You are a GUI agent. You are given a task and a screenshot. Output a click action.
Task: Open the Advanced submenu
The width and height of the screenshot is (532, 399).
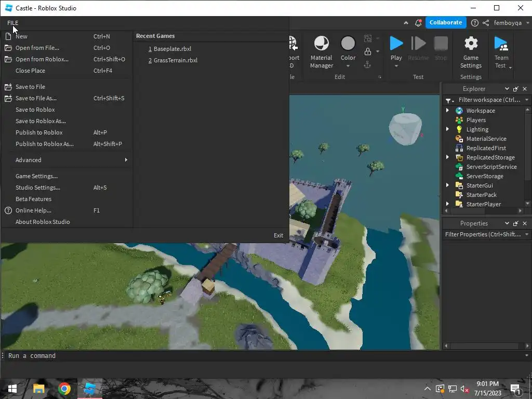66,160
